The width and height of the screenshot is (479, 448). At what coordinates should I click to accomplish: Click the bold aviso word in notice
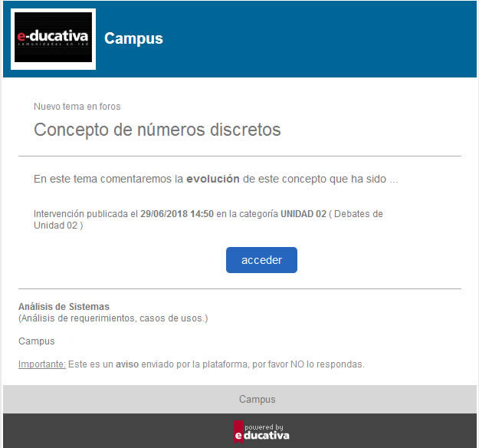click(127, 364)
